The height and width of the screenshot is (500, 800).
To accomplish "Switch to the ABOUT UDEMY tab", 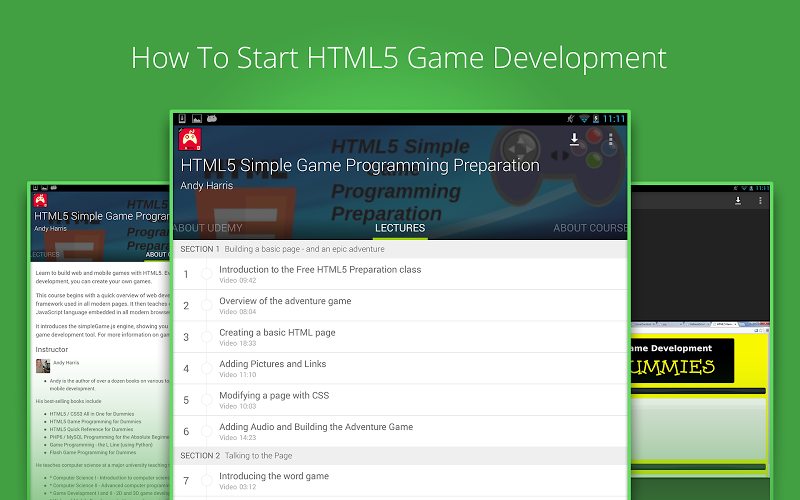I will point(208,228).
